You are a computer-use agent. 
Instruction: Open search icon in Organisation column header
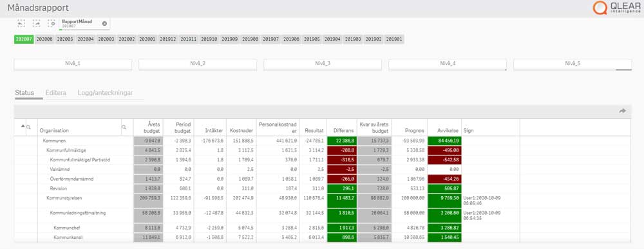point(124,128)
